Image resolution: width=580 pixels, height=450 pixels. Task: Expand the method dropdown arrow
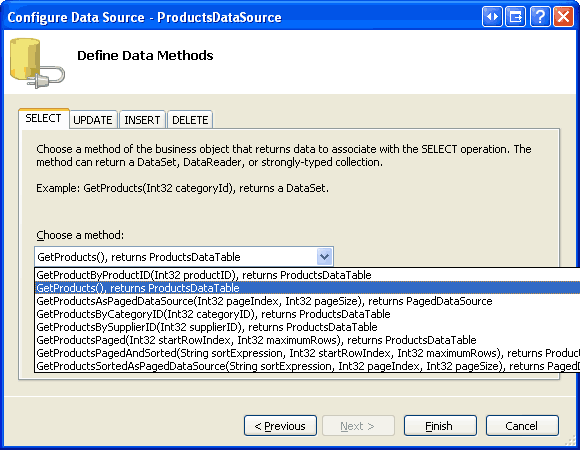[324, 256]
